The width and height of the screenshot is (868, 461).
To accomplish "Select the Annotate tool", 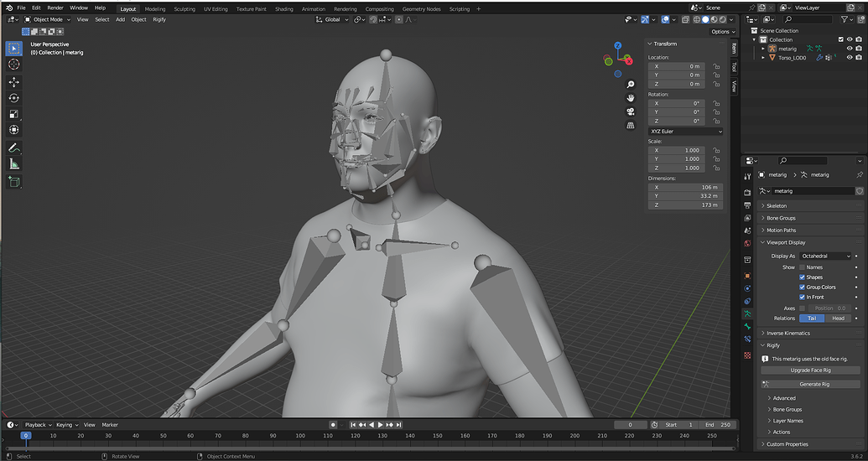I will 14,148.
